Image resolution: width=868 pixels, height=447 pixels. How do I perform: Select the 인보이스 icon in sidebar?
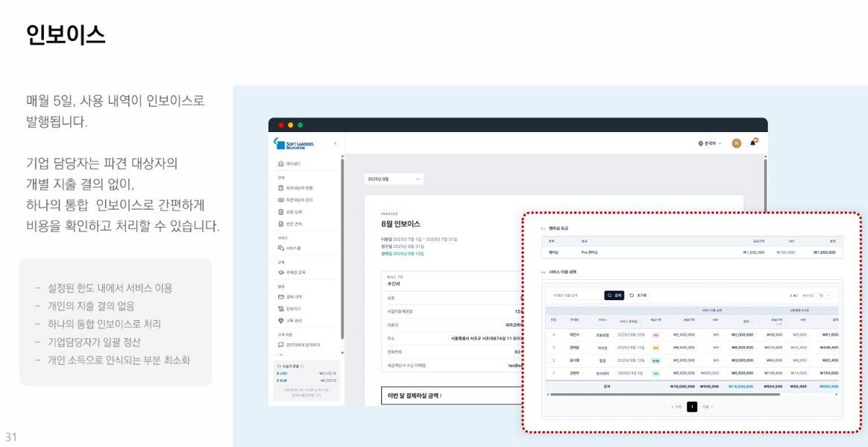click(280, 308)
